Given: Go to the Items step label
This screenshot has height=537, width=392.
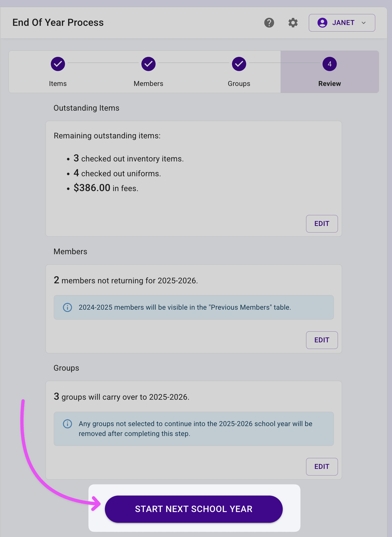Looking at the screenshot, I should tap(58, 83).
